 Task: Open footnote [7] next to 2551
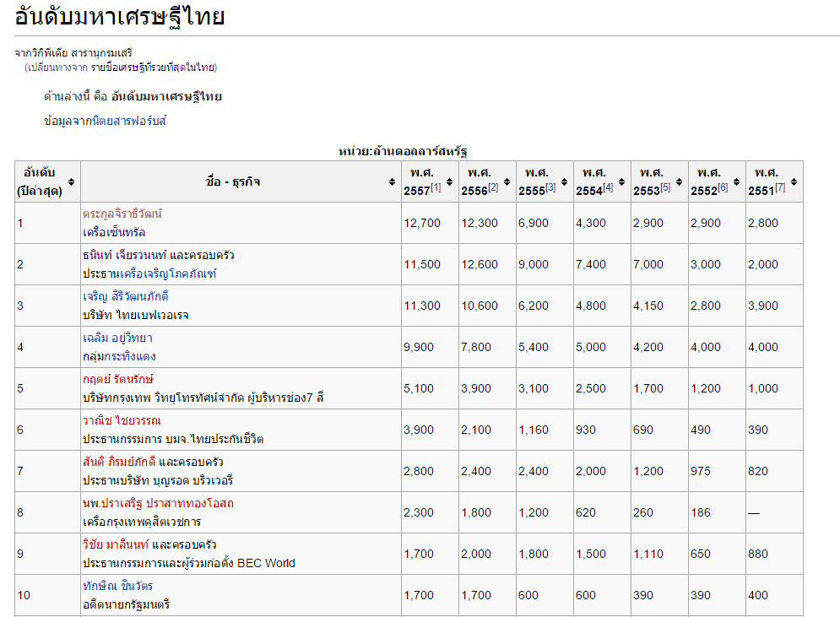tap(779, 187)
